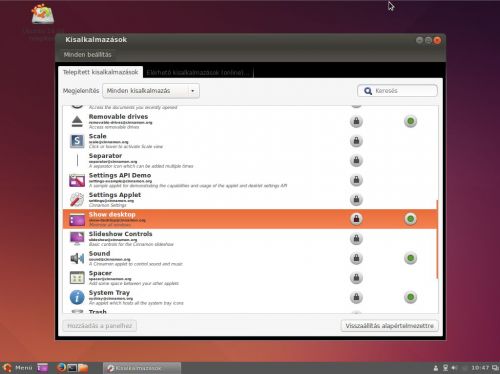
Task: Switch to Elérhető kisalkalmazások (online) tab
Action: [198, 72]
